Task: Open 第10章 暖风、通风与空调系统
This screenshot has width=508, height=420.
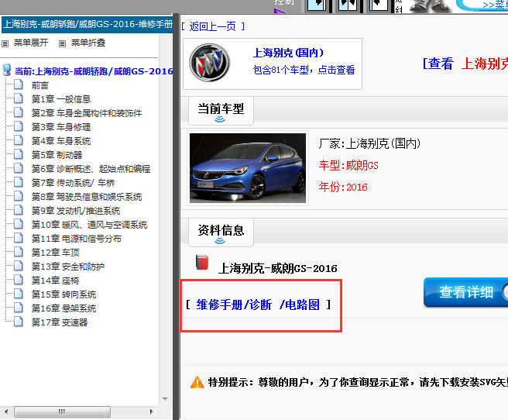Action: [89, 225]
